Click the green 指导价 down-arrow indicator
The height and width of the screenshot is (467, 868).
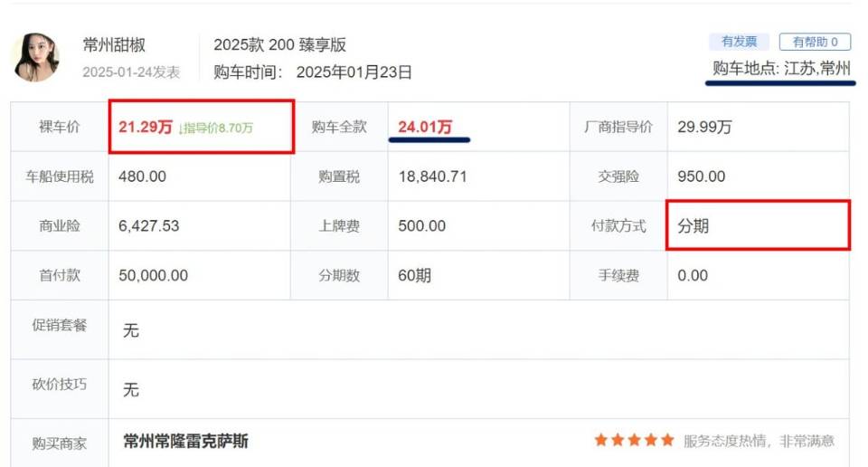click(x=181, y=129)
